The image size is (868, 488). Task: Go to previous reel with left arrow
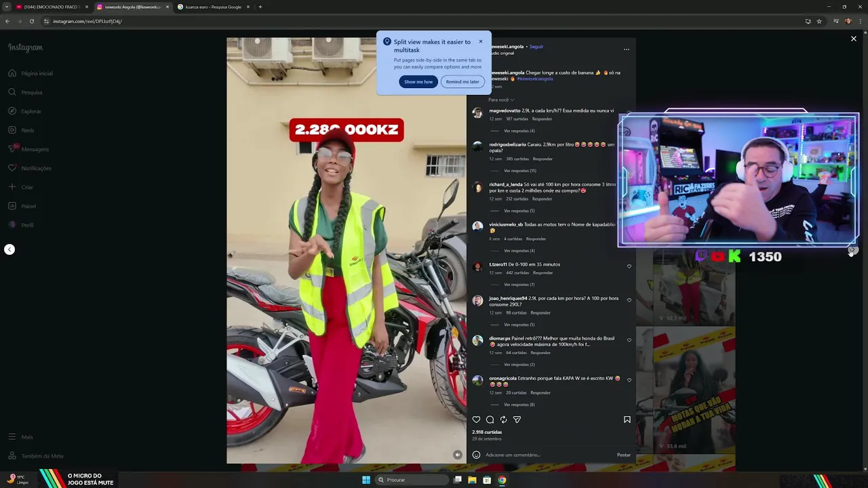click(9, 249)
